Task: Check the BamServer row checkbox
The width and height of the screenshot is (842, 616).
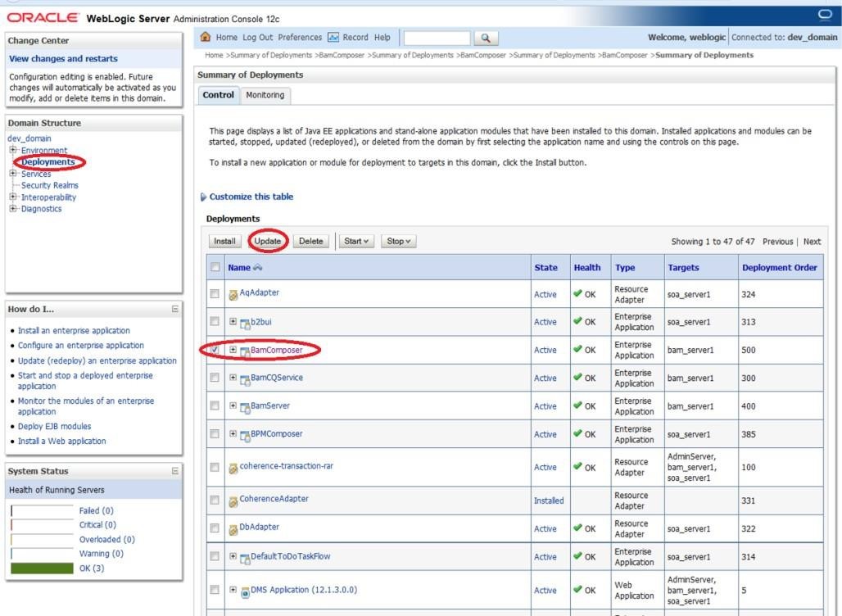Action: pyautogui.click(x=215, y=405)
